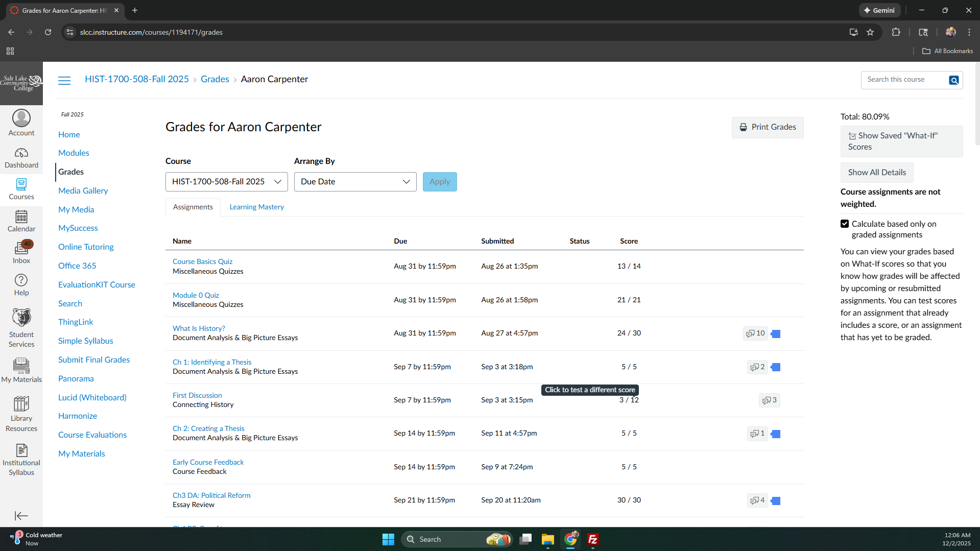Expand details with Show All Details
This screenshot has height=551, width=980.
click(876, 173)
